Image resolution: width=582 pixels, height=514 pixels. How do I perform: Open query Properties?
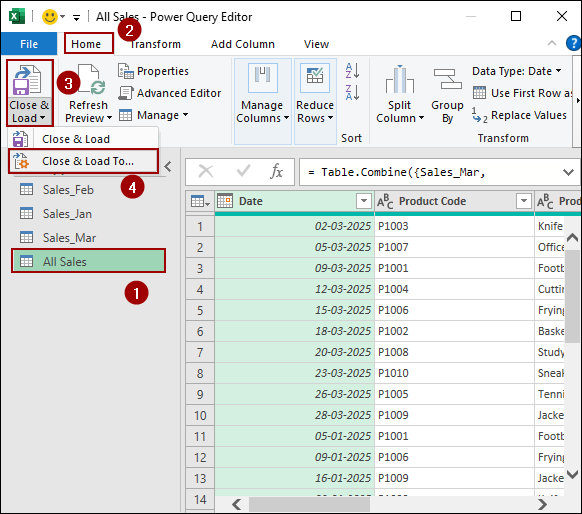(x=153, y=71)
